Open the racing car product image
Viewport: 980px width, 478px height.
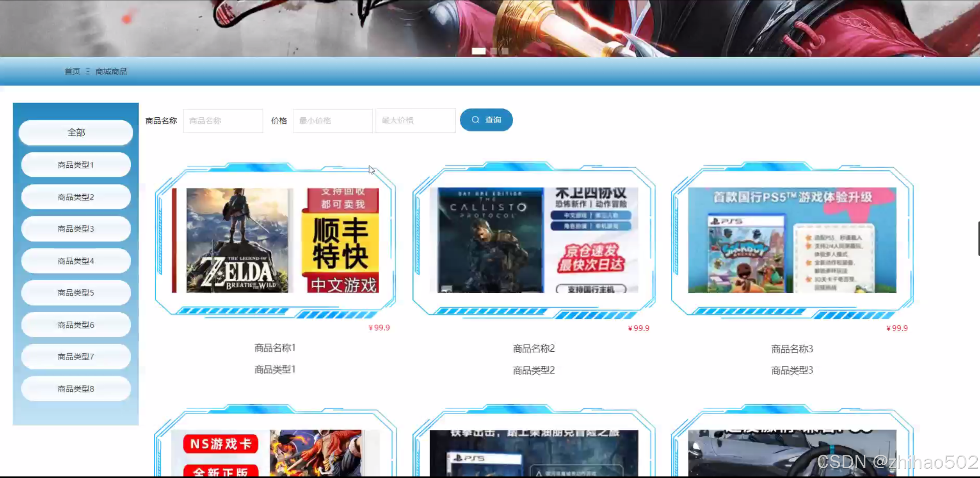tap(792, 453)
